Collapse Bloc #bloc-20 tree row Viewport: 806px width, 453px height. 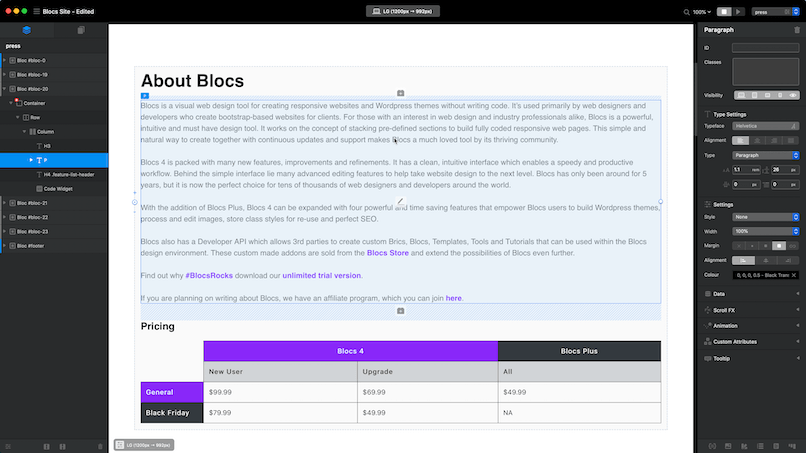[x=5, y=89]
